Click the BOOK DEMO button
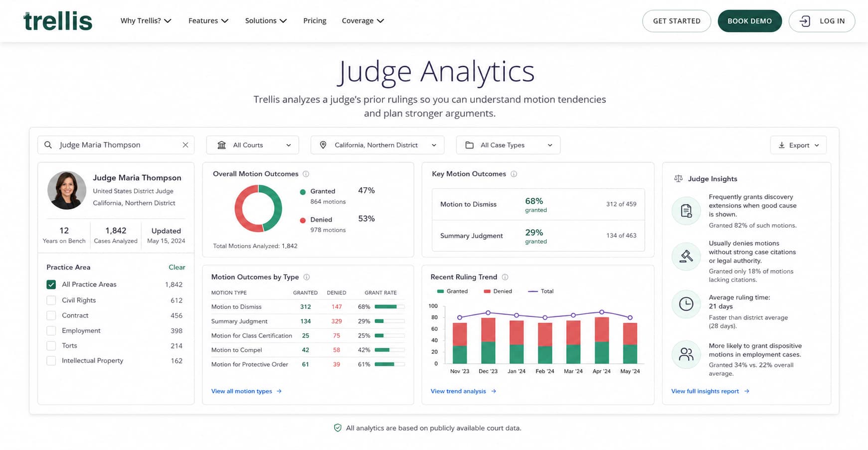The width and height of the screenshot is (868, 450). click(749, 21)
